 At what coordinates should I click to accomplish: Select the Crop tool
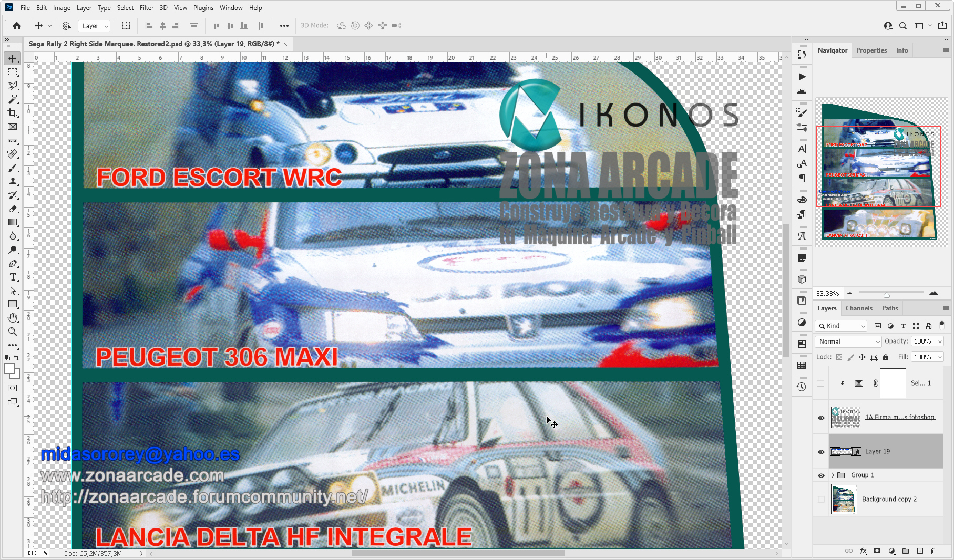pyautogui.click(x=13, y=113)
